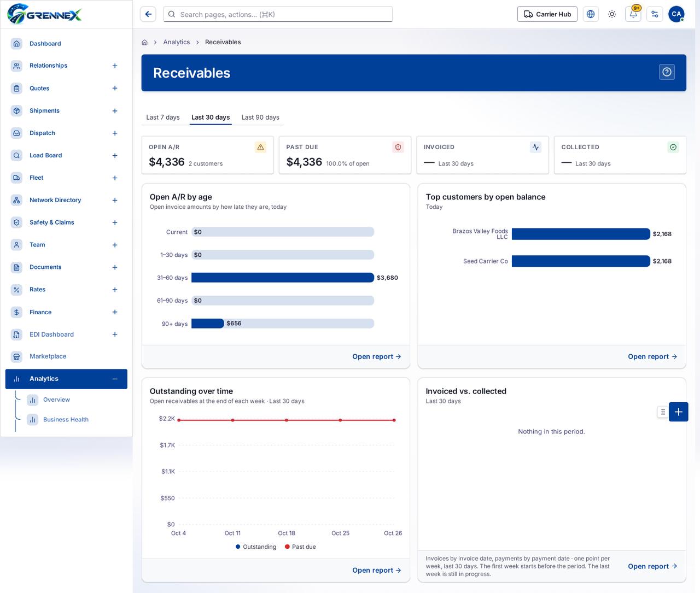
Task: Go back with the arrow button
Action: click(148, 14)
